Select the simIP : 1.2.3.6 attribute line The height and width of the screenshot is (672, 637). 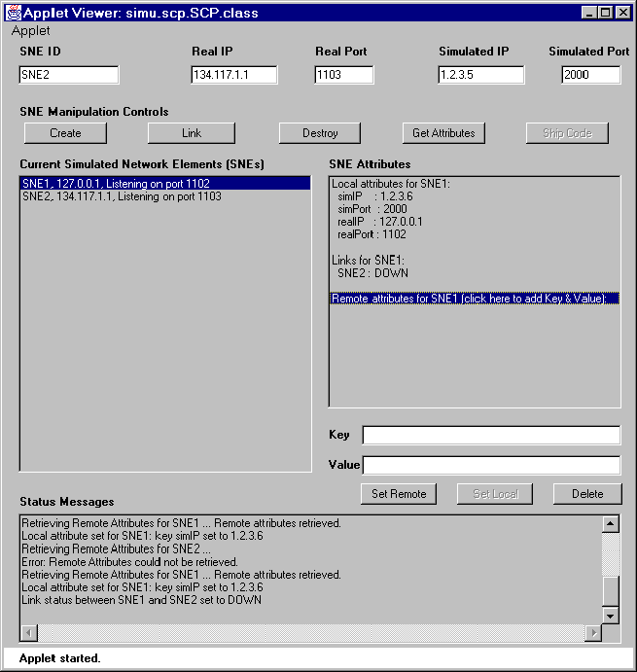pyautogui.click(x=375, y=196)
